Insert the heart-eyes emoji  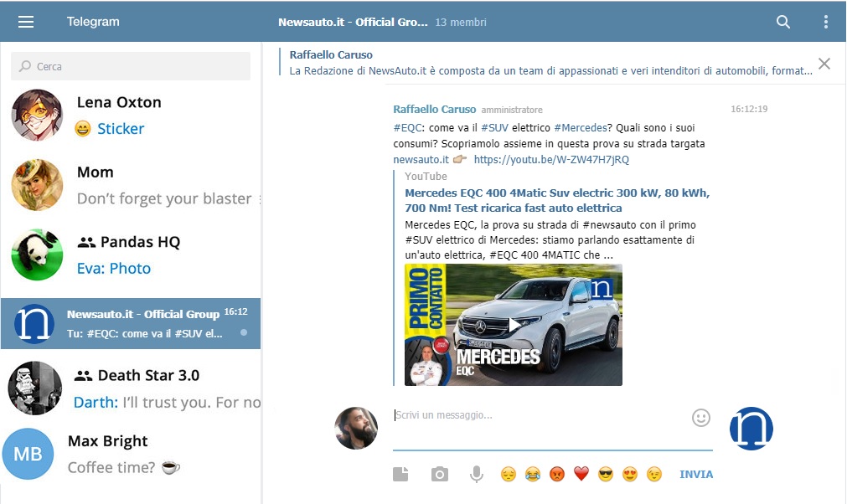click(630, 475)
